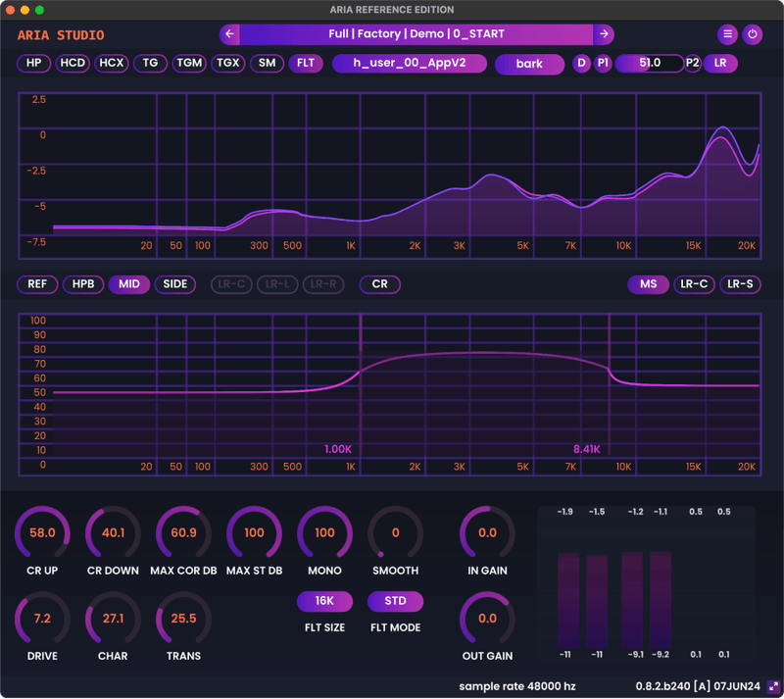Click the LR button in the top row

(720, 63)
